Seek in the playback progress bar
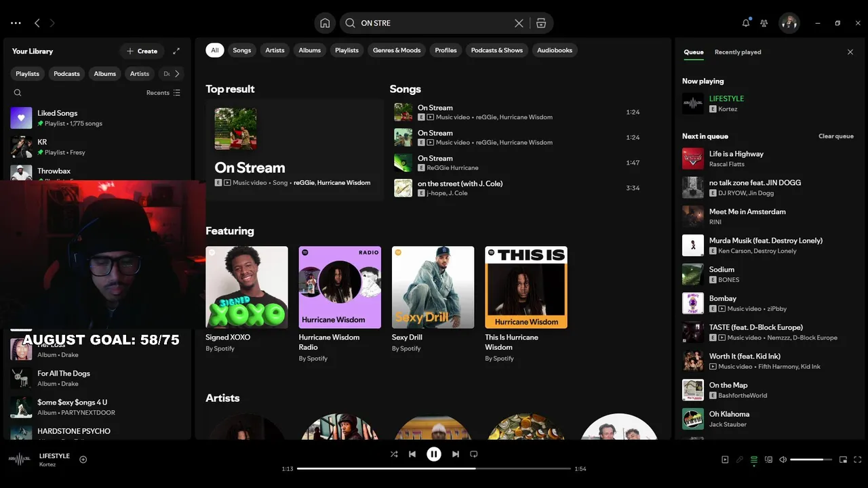This screenshot has width=868, height=488. pos(434,468)
